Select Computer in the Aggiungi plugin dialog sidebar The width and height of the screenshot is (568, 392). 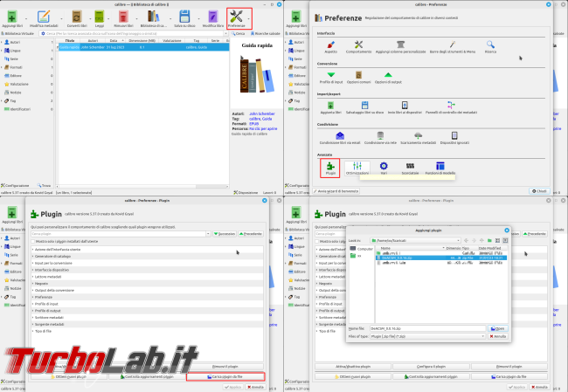tap(362, 249)
